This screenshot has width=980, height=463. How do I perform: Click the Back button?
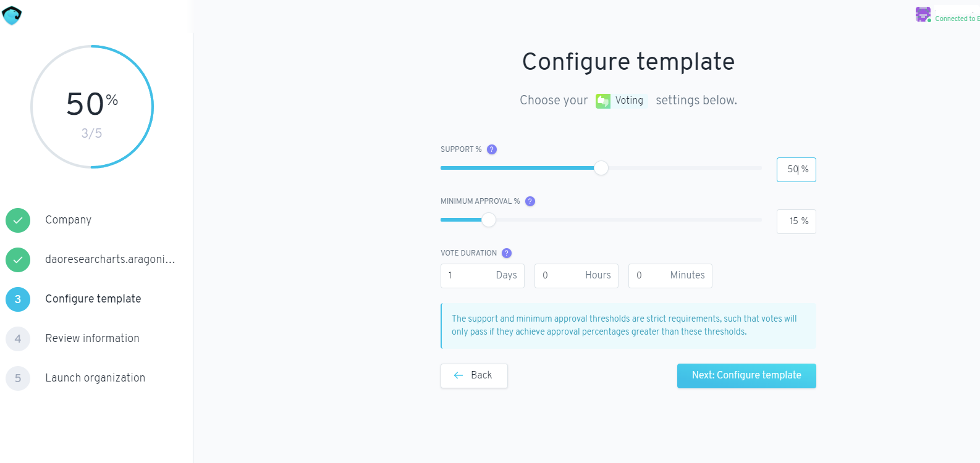pyautogui.click(x=474, y=375)
